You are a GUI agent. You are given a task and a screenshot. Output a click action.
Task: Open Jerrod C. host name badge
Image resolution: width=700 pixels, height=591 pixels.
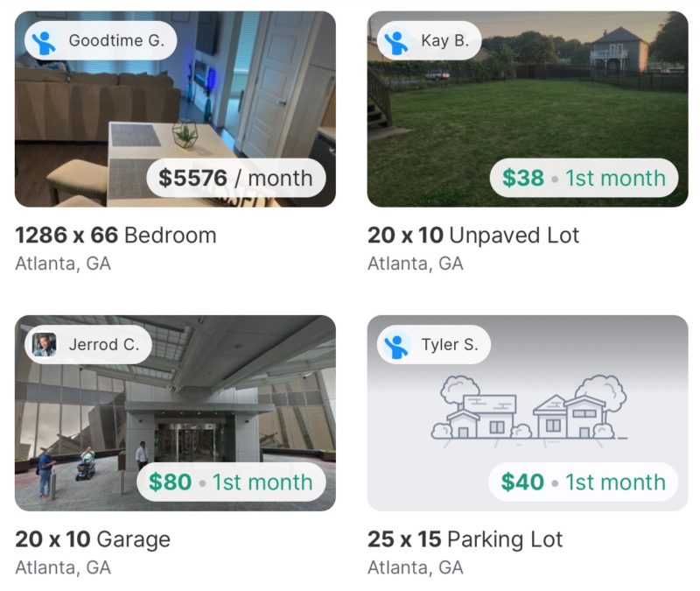(88, 344)
